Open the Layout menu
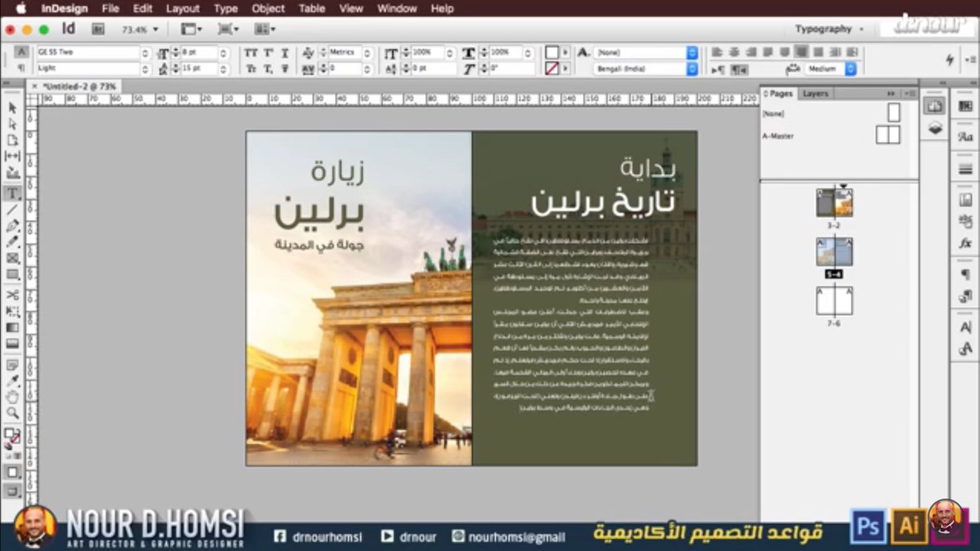 (182, 8)
